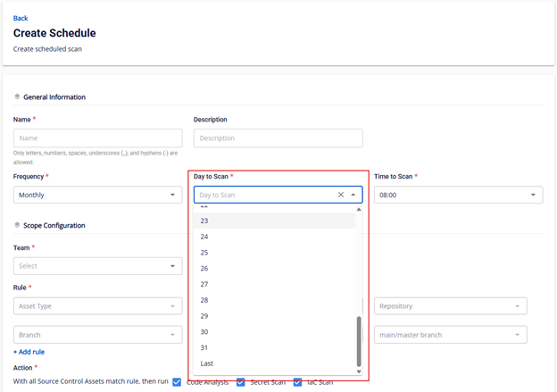Collapse the General Information section icon
Viewport: 557px width, 392px height.
tap(17, 97)
